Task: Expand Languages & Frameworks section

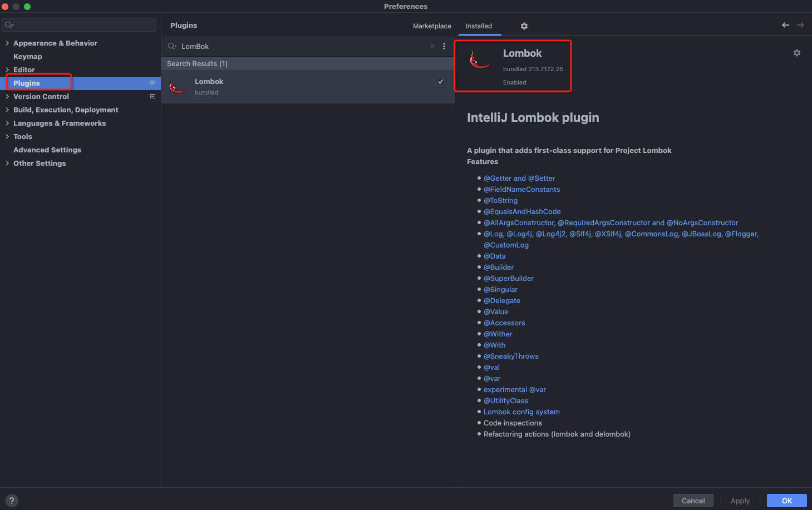Action: pyautogui.click(x=7, y=123)
